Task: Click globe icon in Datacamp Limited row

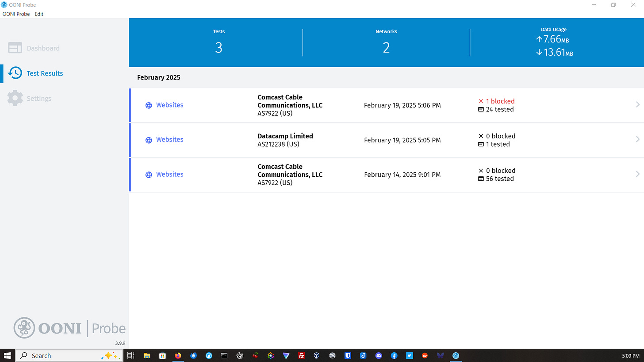Action: (x=149, y=140)
